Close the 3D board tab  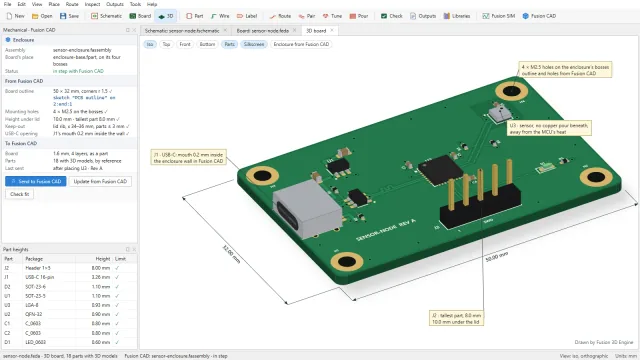(x=332, y=30)
